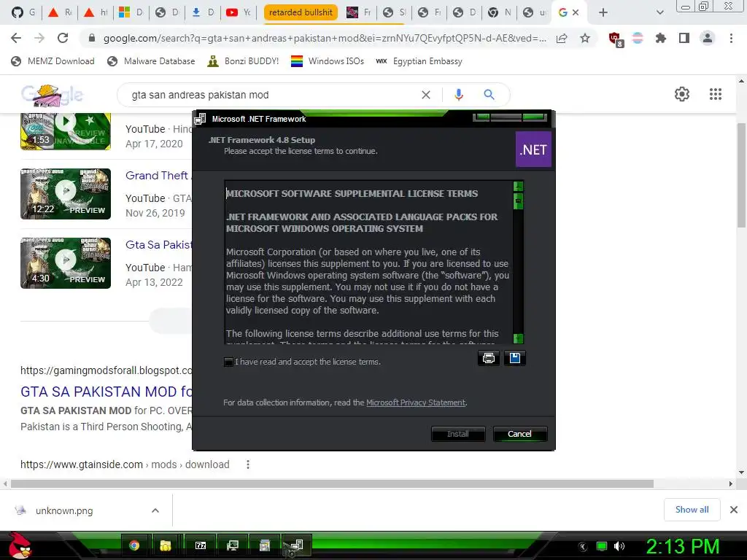The width and height of the screenshot is (747, 560).
Task: Open the MEMZ Download bookmark
Action: [x=53, y=61]
